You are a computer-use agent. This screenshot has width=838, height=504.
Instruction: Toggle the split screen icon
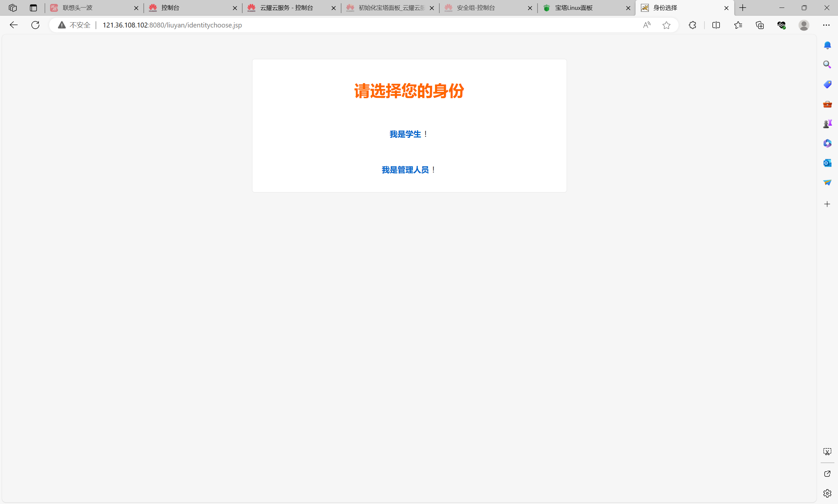tap(716, 25)
